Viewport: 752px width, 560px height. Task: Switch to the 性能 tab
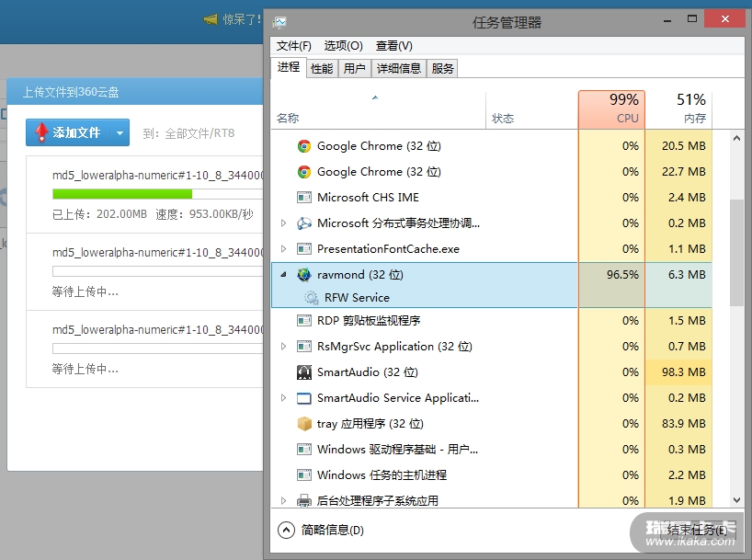(322, 69)
